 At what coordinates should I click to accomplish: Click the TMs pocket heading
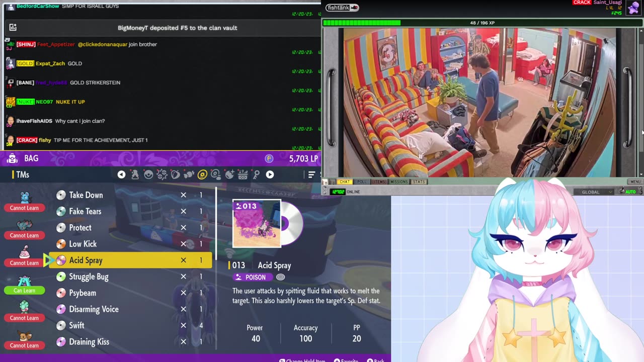click(x=23, y=174)
